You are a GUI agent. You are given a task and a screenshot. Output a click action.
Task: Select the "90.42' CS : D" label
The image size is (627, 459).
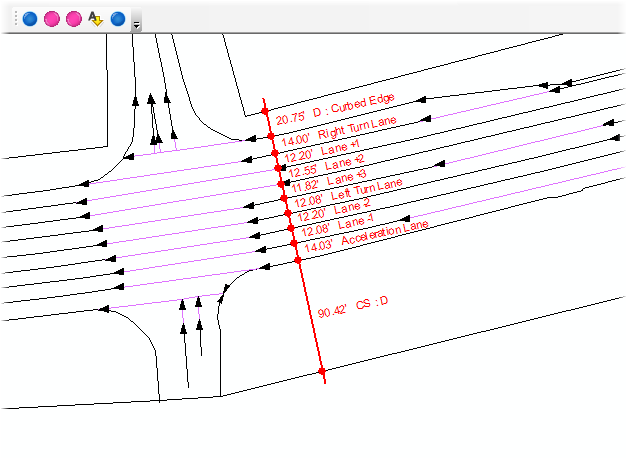353,307
